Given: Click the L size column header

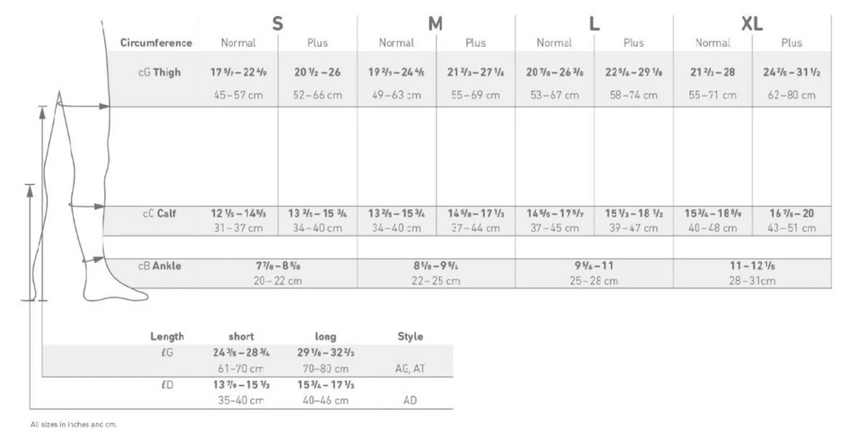Looking at the screenshot, I should 594,23.
